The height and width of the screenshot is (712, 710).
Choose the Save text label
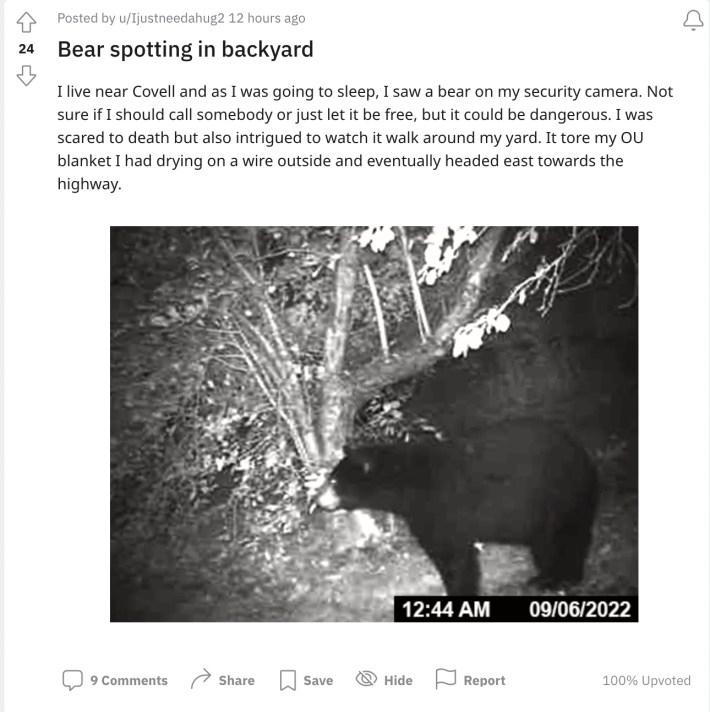click(318, 680)
